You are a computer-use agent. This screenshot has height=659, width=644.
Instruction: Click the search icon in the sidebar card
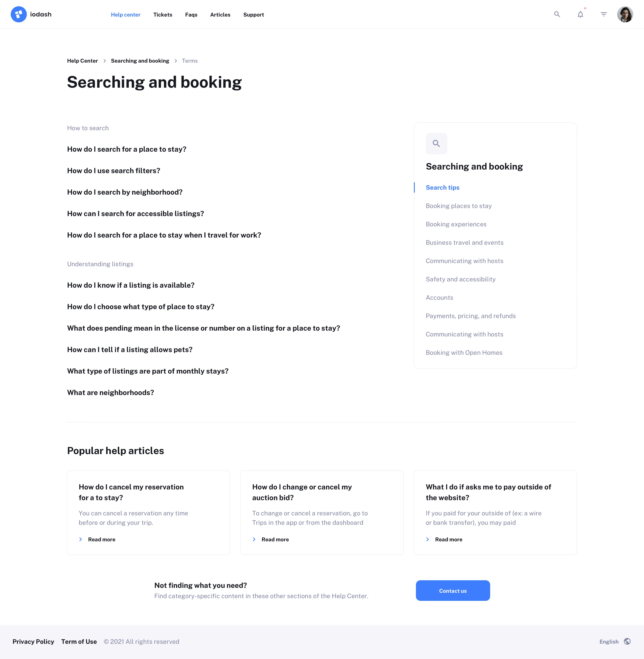point(436,143)
